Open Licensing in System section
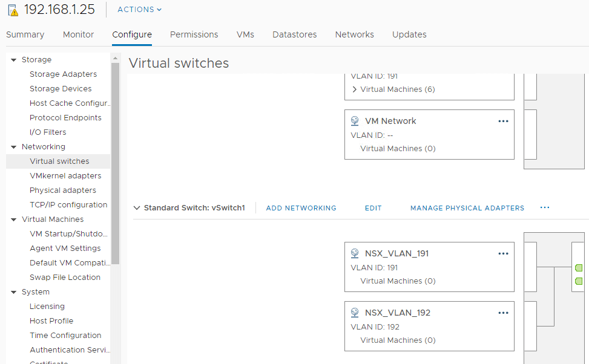Screen dimensions: 589x364 click(x=47, y=307)
